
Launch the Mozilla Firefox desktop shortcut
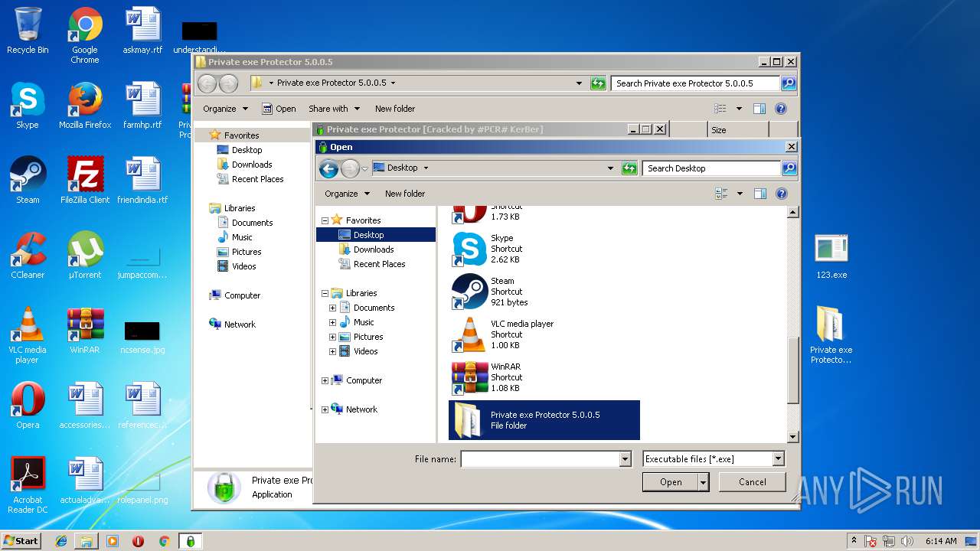(85, 106)
